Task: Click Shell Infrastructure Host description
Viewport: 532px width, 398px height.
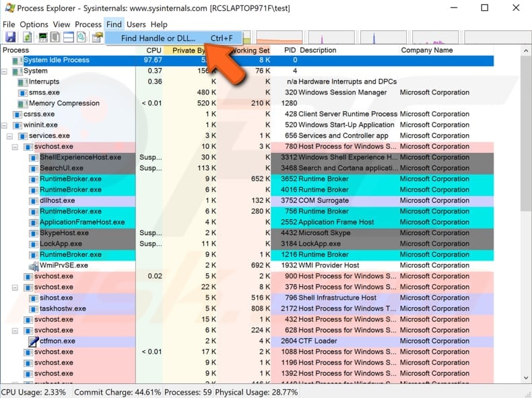Action: point(337,298)
